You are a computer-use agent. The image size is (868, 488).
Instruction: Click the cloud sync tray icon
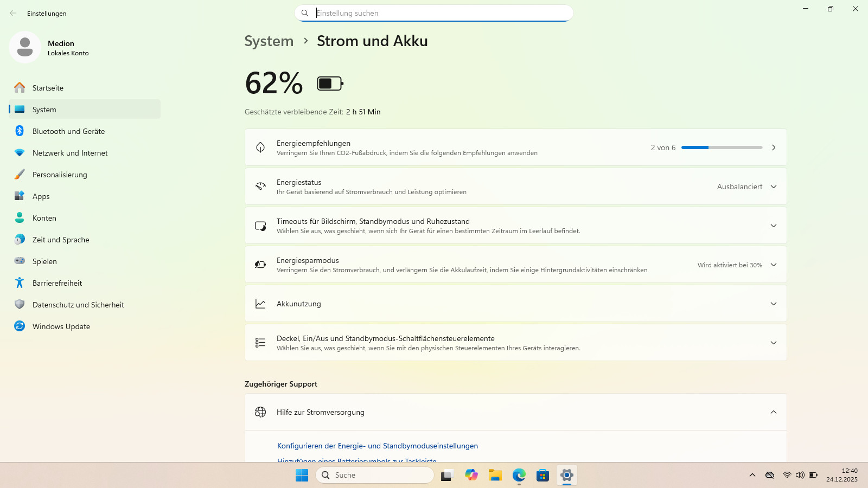tap(770, 475)
